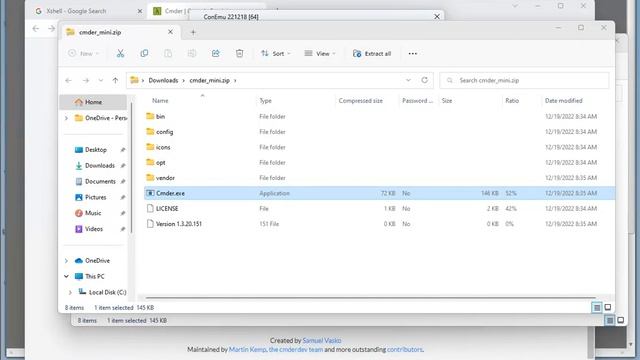640x360 pixels.
Task: Open recent locations chevron in Explorer
Action: click(100, 80)
